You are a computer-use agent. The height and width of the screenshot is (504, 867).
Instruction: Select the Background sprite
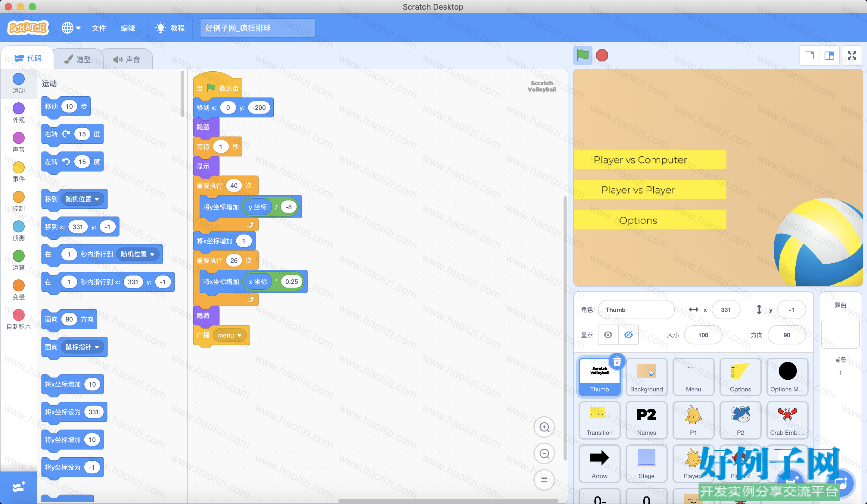click(646, 377)
